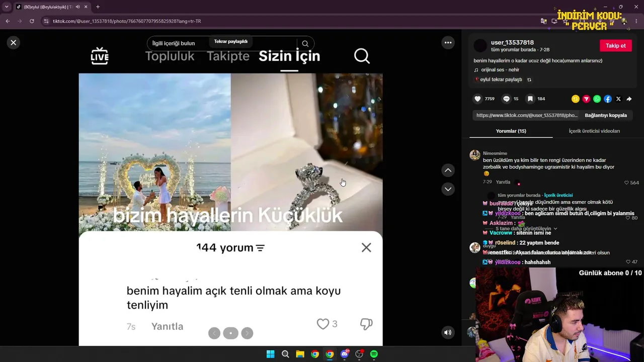Show previous image using left carousel arrow

(214, 333)
